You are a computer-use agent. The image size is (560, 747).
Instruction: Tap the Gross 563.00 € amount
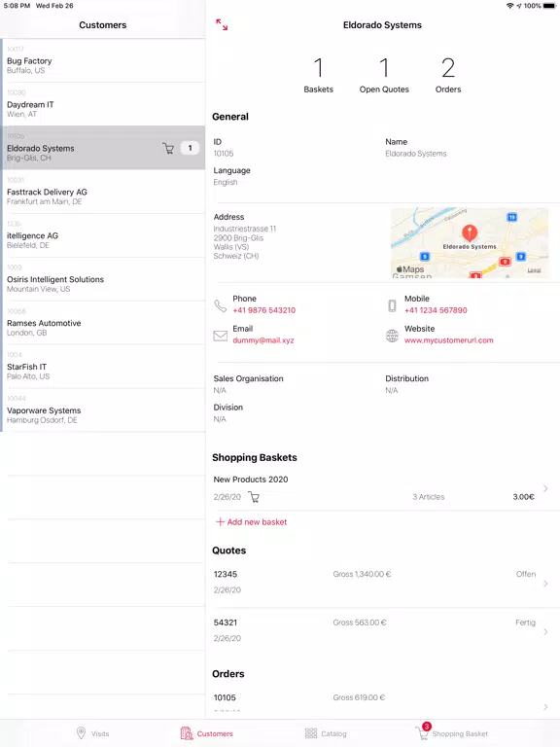(360, 622)
